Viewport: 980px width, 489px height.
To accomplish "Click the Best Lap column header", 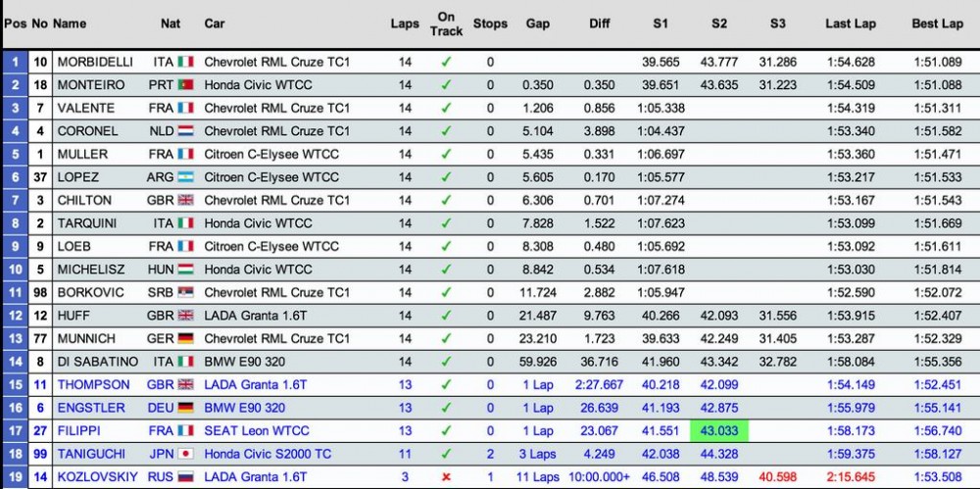I will [937, 24].
